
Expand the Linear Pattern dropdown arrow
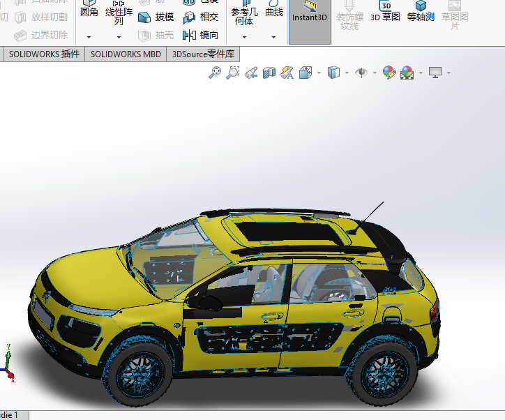coord(119,38)
